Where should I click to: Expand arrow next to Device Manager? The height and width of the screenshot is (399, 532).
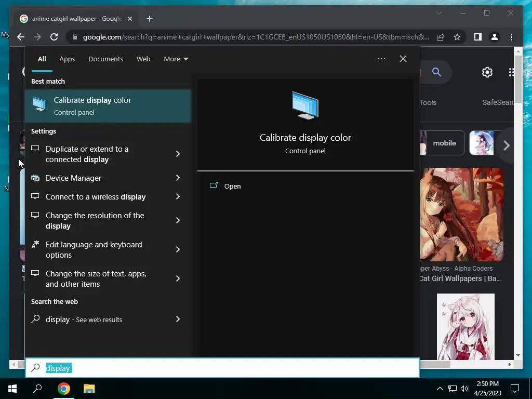(x=178, y=178)
